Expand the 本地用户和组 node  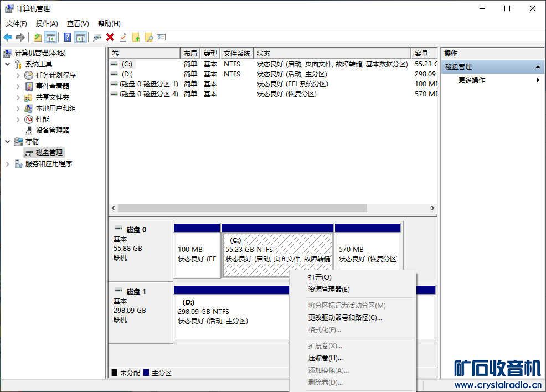(x=18, y=109)
